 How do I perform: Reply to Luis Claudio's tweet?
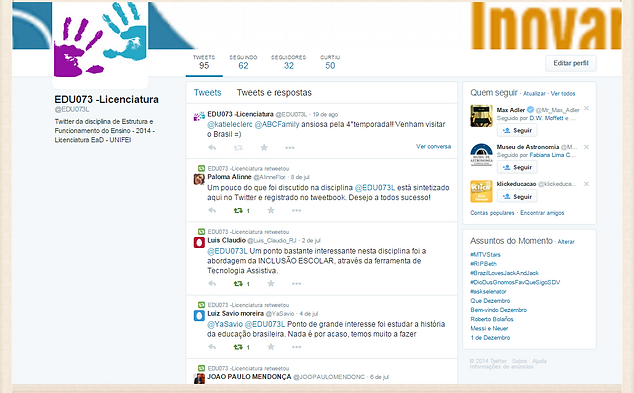212,283
